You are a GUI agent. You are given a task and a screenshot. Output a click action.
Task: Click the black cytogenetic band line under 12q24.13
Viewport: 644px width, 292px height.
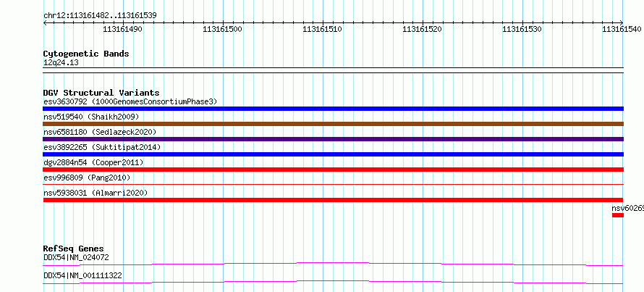[333, 70]
